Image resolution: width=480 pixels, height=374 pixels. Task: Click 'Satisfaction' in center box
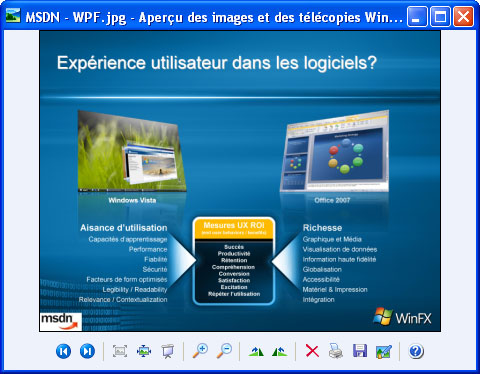pos(234,280)
